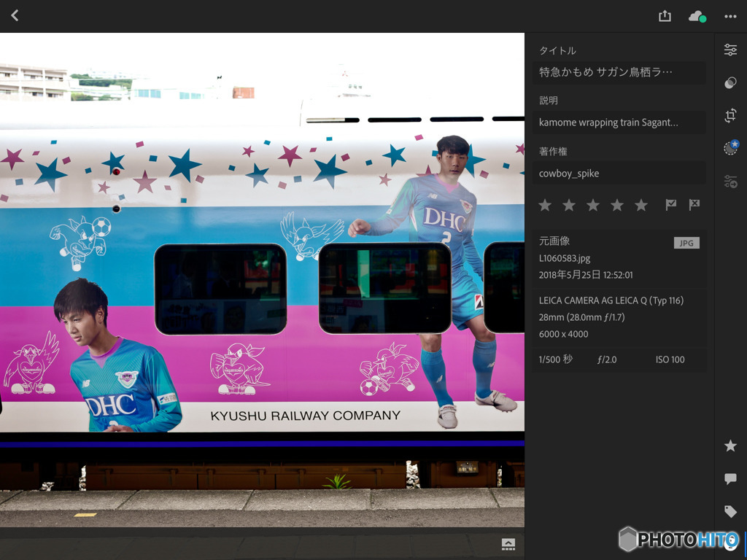Image resolution: width=747 pixels, height=560 pixels.
Task: Edit the 著作権 copyright field cowboy_spike
Action: coord(619,174)
